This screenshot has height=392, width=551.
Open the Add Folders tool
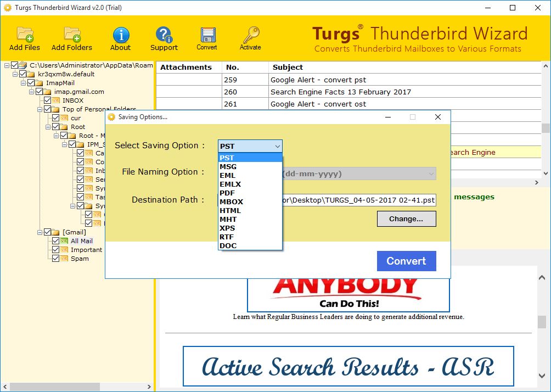(72, 35)
